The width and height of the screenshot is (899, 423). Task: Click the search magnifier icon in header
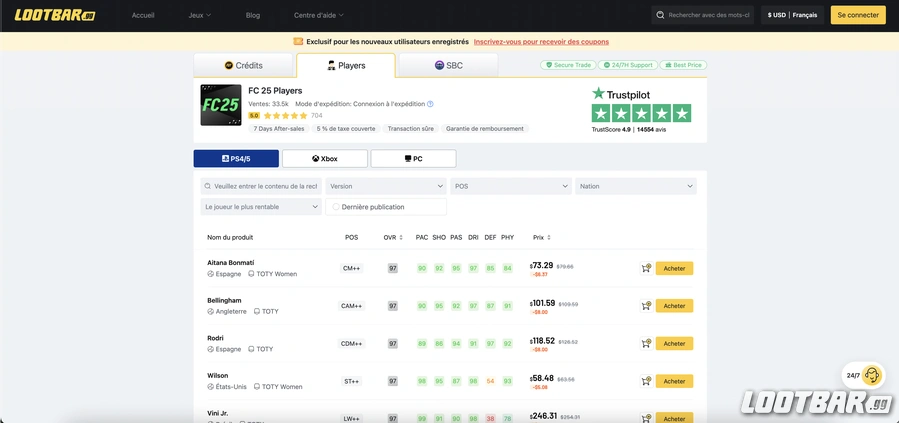tap(660, 15)
